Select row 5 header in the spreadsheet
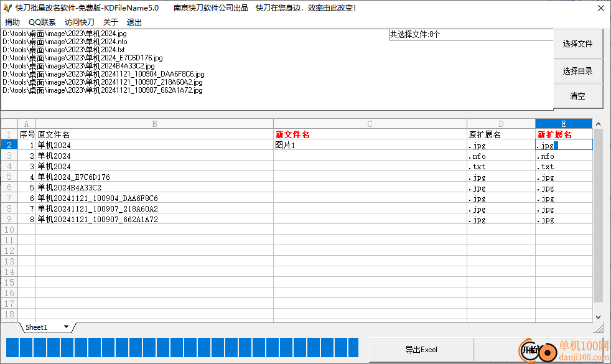The width and height of the screenshot is (611, 364). click(x=9, y=177)
